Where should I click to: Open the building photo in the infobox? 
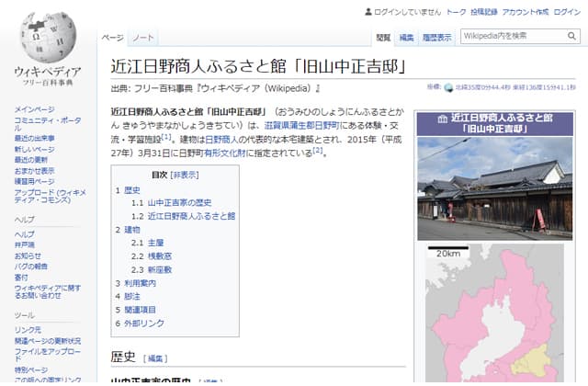495,188
